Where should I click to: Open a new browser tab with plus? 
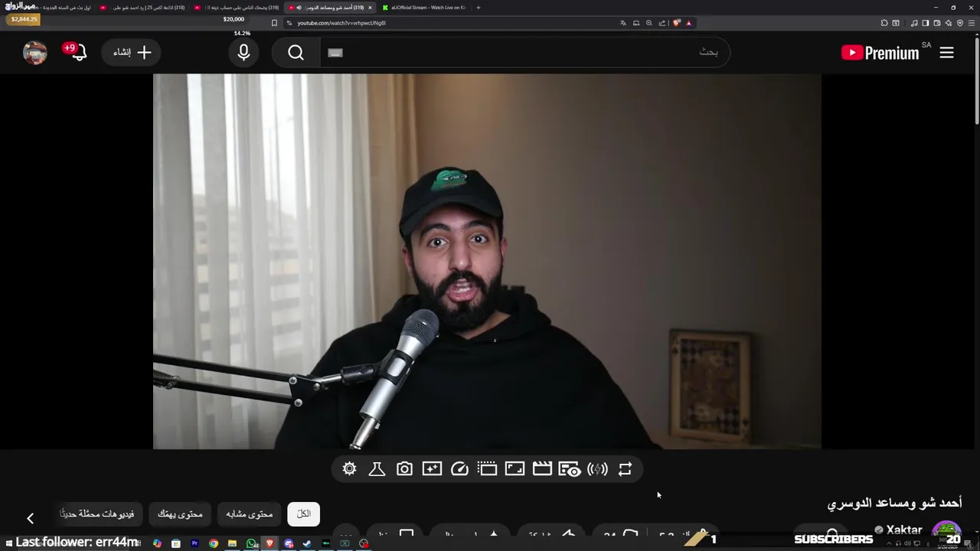point(479,8)
